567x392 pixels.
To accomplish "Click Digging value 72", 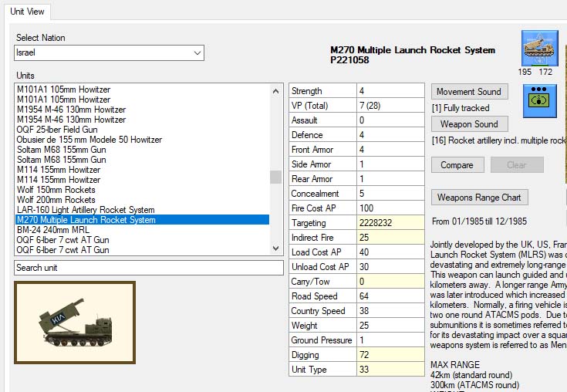I will [390, 355].
